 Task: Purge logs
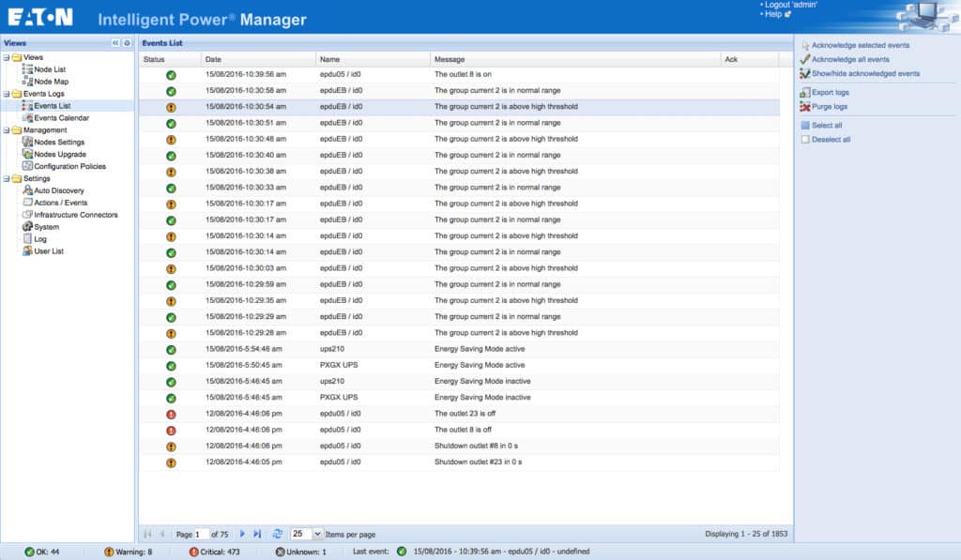tap(830, 107)
